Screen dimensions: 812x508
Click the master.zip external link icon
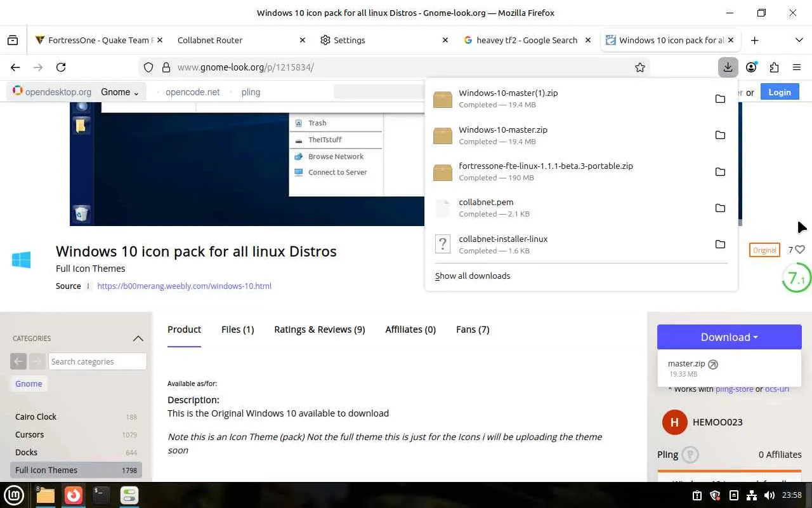point(713,364)
